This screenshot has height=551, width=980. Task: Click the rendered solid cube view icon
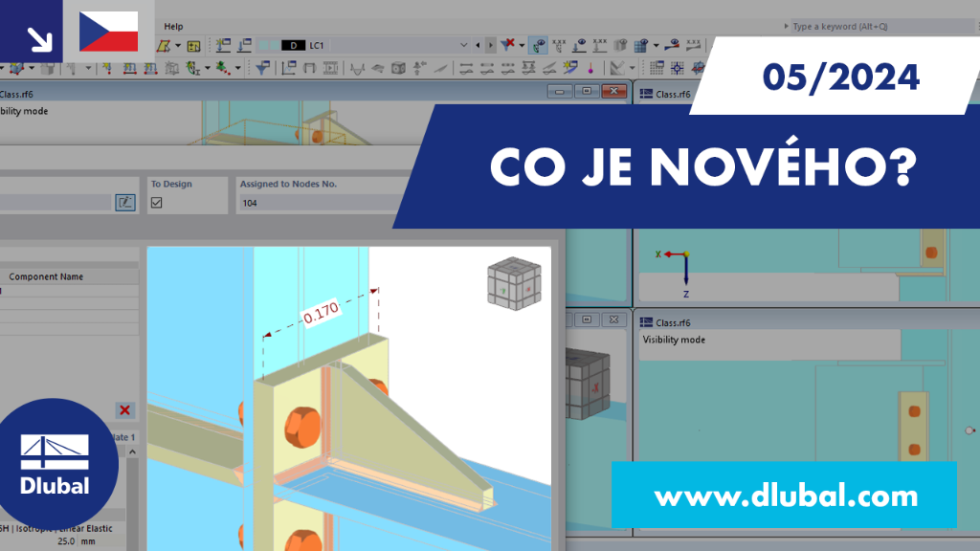coord(398,68)
